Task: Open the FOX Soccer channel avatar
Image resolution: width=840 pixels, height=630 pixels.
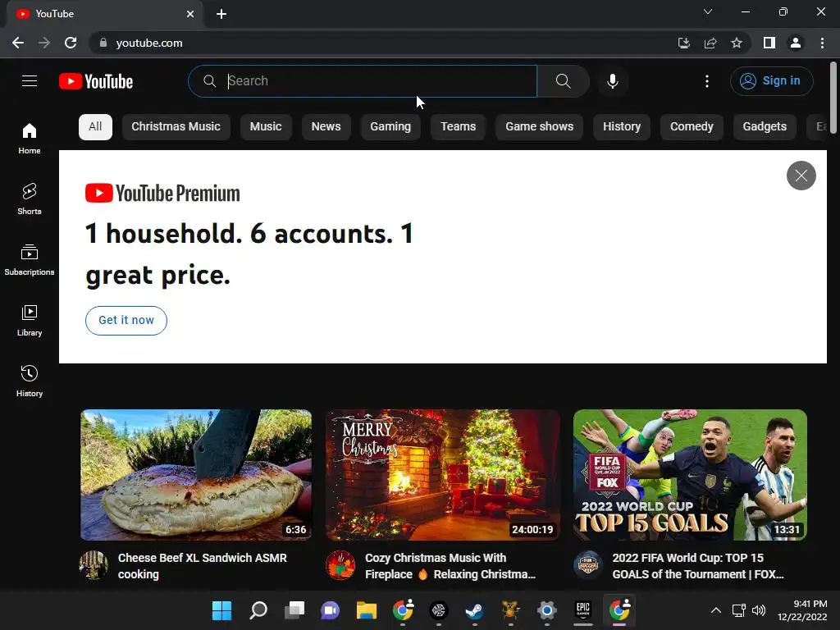Action: (x=587, y=564)
